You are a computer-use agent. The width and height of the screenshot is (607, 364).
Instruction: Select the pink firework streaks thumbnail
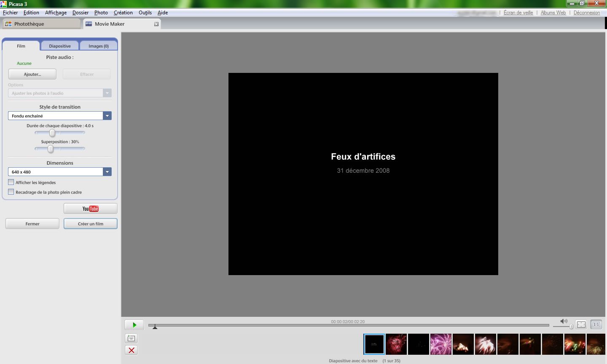441,344
